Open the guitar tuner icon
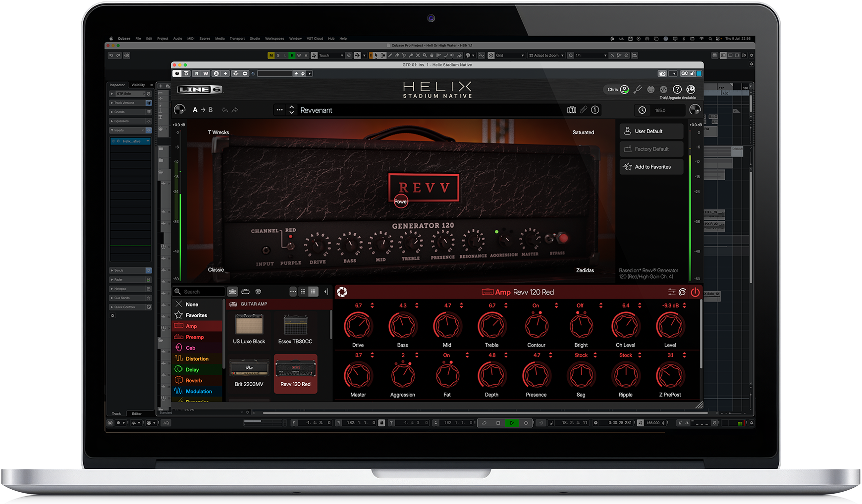The height and width of the screenshot is (504, 862). [638, 90]
